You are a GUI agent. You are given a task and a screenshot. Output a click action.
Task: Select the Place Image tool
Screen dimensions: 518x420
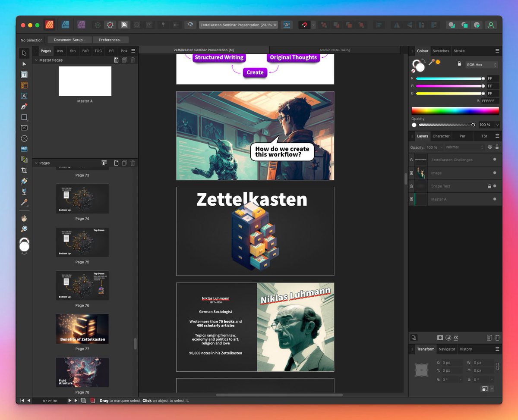24,149
